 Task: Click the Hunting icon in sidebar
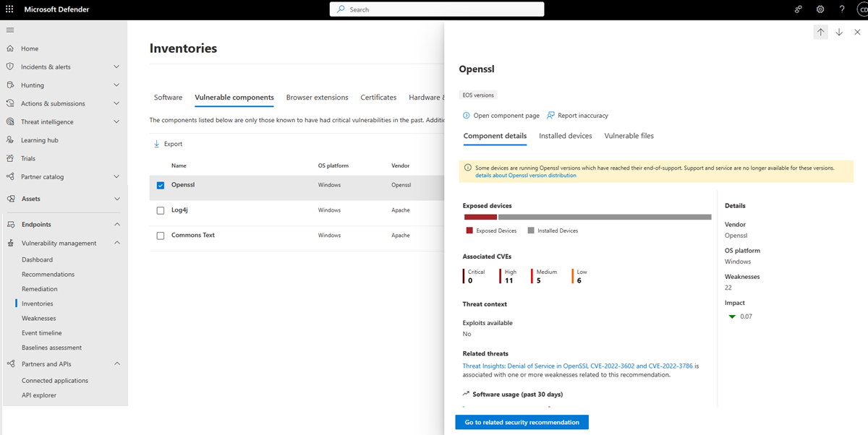click(10, 85)
